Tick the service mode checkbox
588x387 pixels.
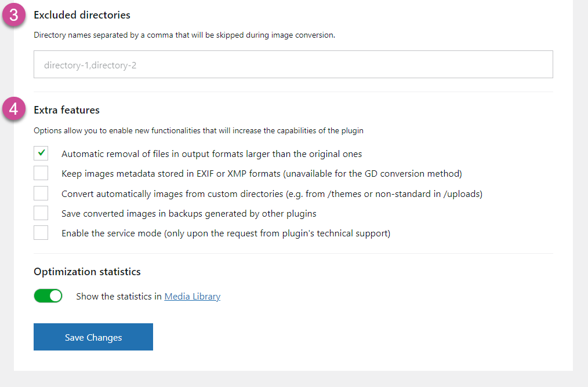coord(41,233)
